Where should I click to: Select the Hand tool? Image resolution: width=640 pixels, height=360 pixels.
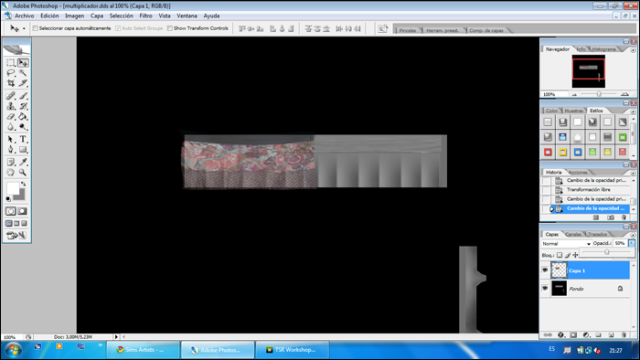[x=11, y=172]
